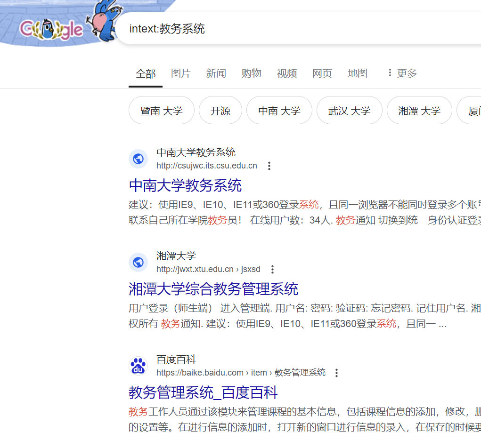Open three-dot menu beside jwxt.xtu.edu.cn

272,269
